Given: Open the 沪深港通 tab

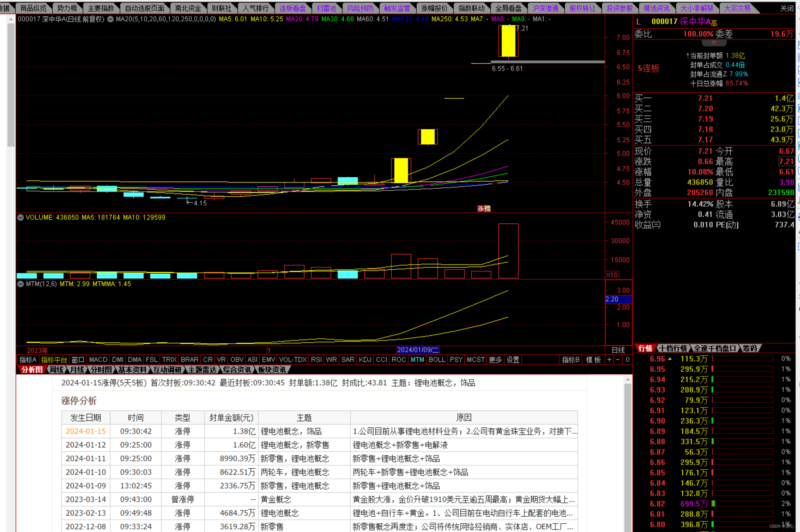Looking at the screenshot, I should coord(545,8).
